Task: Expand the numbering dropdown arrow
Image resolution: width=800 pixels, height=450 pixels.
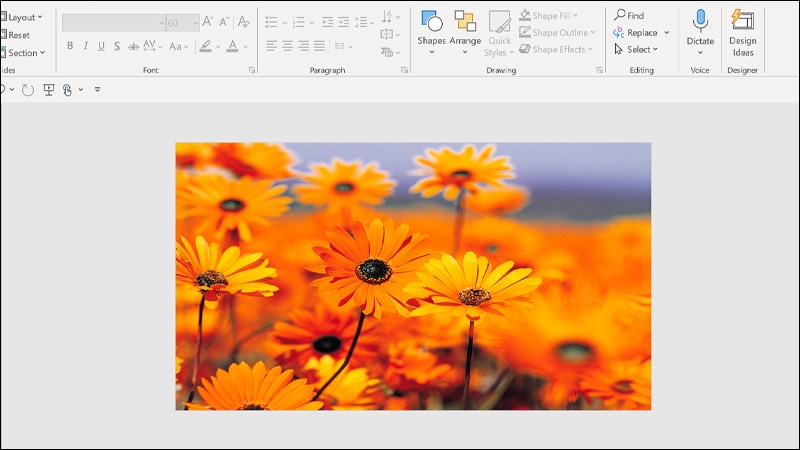Action: pos(312,22)
